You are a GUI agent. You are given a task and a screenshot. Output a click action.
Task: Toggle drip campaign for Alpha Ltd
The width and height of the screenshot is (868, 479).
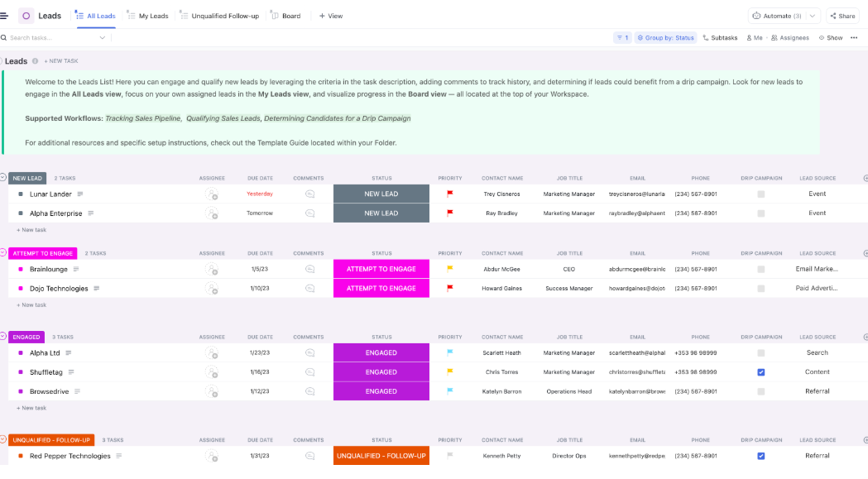coord(761,352)
